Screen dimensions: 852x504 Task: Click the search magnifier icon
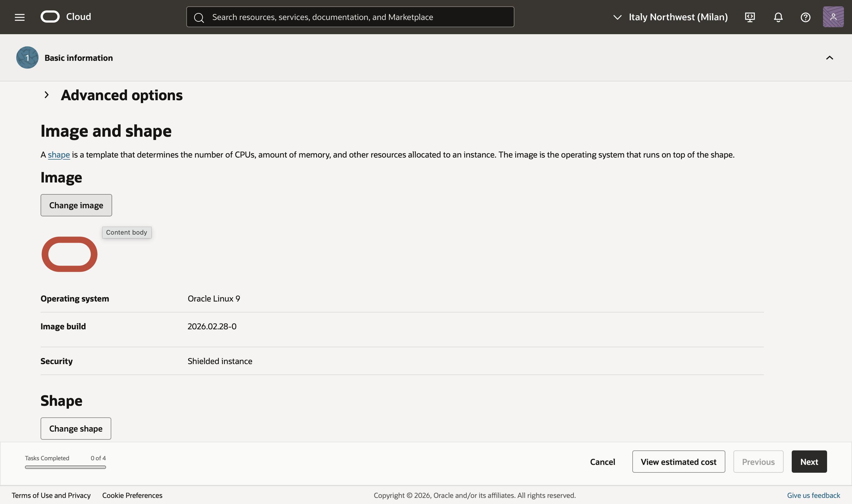(199, 17)
